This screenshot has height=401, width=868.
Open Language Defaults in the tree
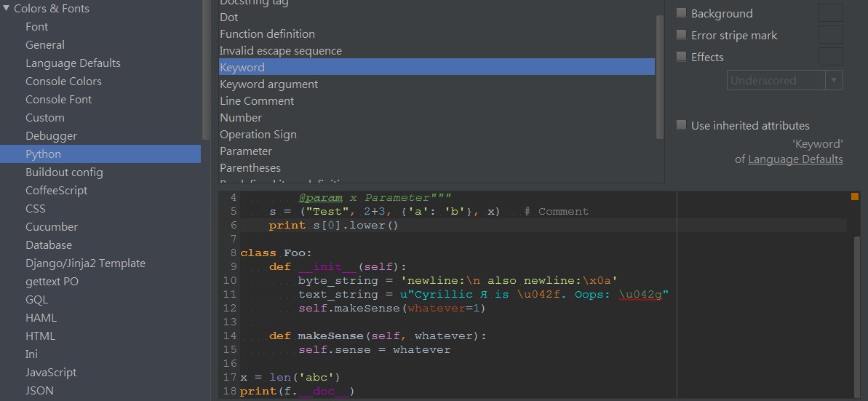73,63
